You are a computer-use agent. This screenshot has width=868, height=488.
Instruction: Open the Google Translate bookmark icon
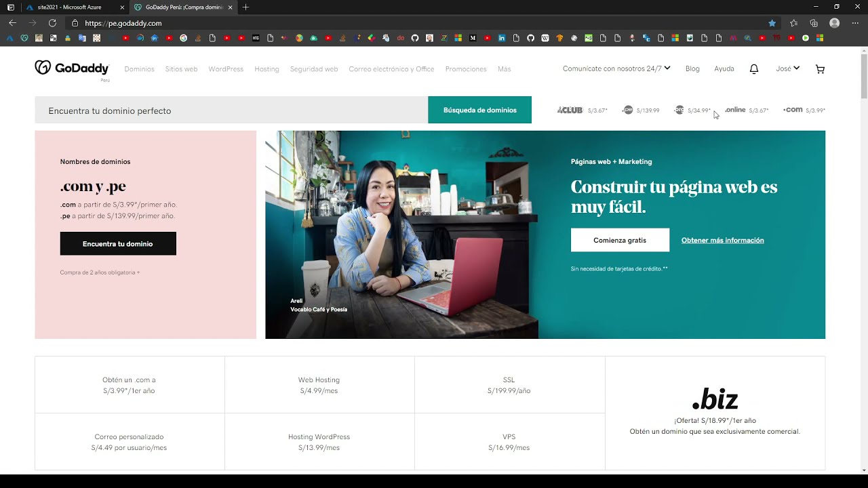point(82,38)
